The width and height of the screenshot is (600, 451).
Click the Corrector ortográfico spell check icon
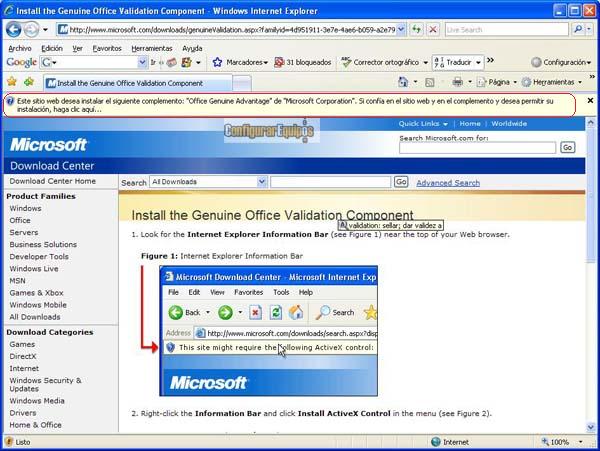click(x=346, y=62)
